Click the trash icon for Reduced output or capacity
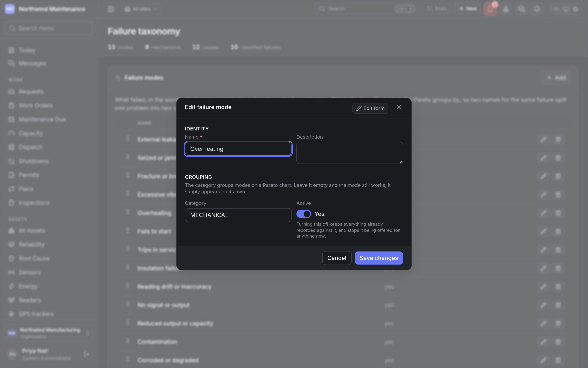588x368 pixels. 558,323
